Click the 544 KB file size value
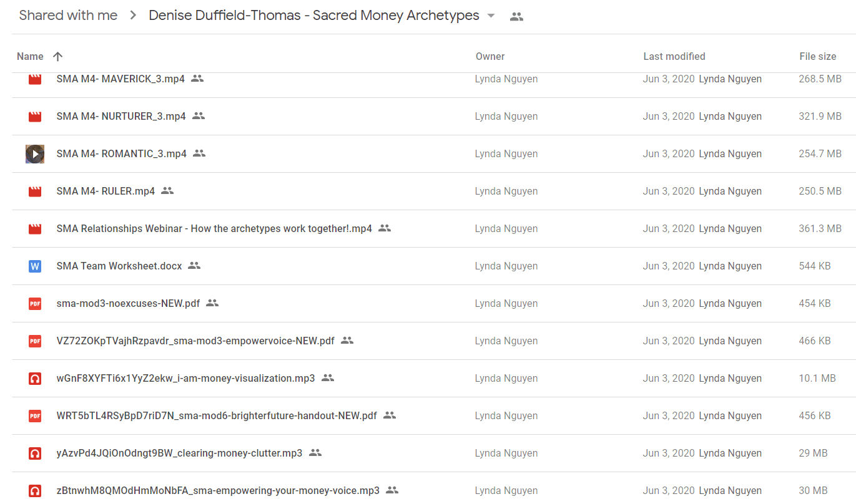The height and width of the screenshot is (504, 856). pos(815,266)
